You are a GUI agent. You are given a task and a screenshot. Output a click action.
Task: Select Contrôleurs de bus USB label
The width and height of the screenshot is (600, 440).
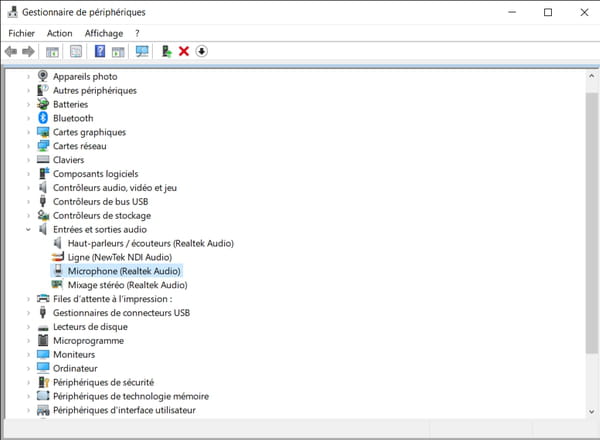click(x=100, y=202)
